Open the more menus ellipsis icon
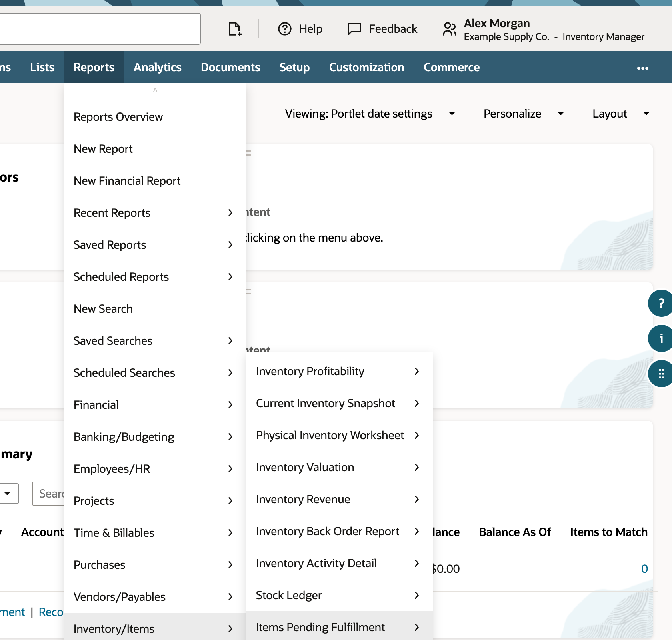Viewport: 672px width, 640px height. click(643, 68)
